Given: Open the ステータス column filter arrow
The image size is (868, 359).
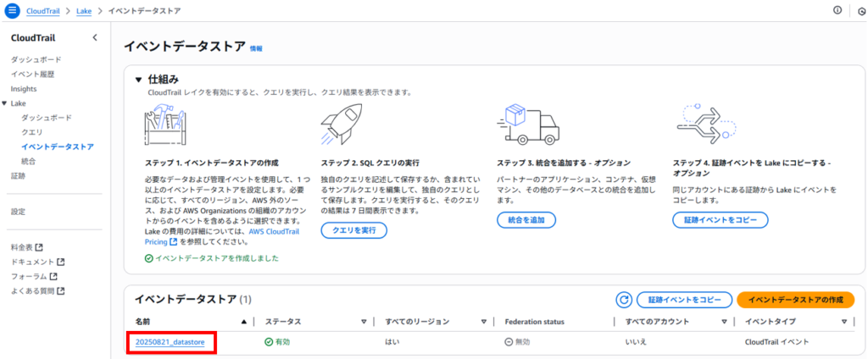Looking at the screenshot, I should coord(364,322).
